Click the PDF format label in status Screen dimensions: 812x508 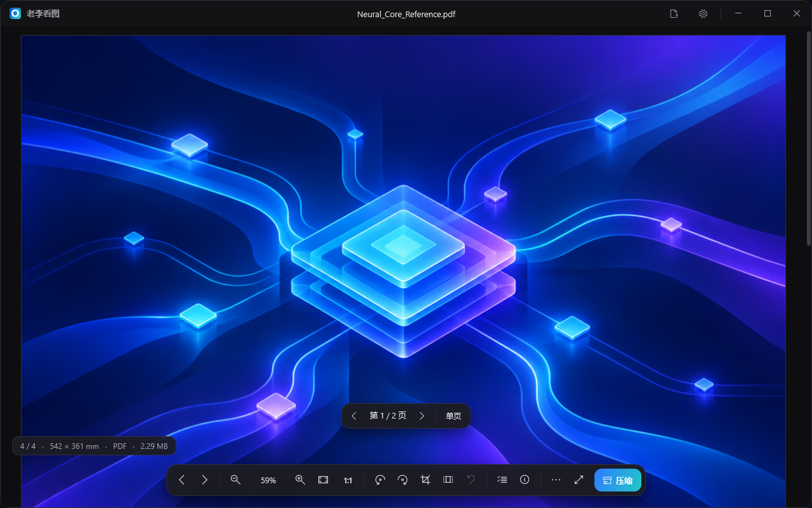click(120, 446)
